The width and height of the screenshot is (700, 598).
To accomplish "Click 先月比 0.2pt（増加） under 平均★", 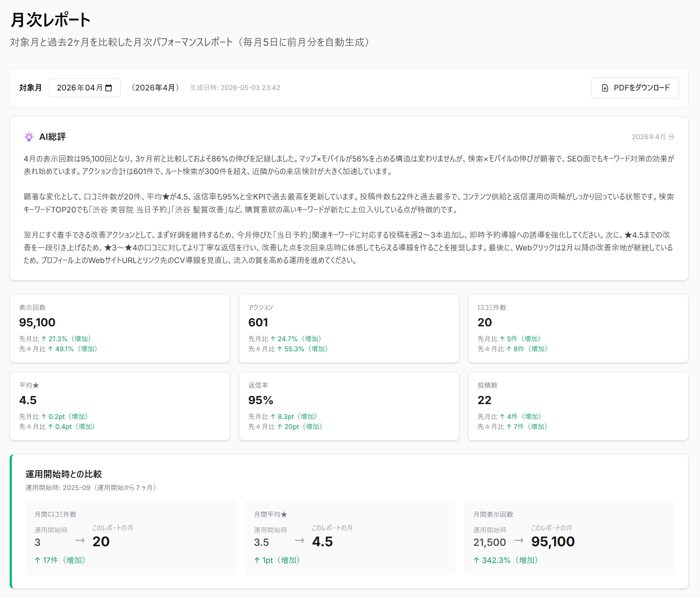I will click(54, 416).
